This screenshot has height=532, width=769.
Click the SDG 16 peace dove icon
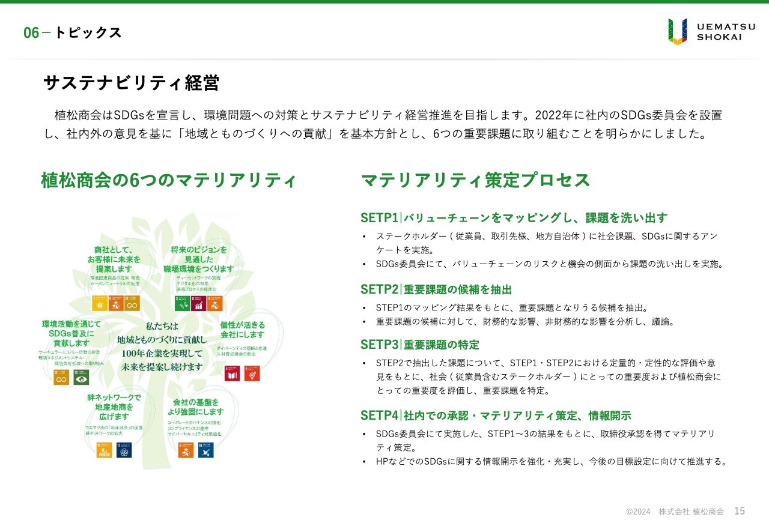(x=205, y=450)
